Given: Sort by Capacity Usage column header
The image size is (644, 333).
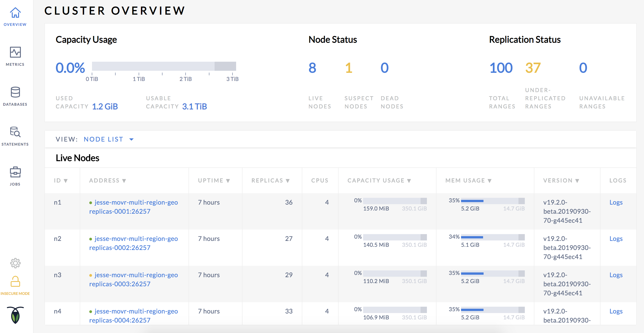Looking at the screenshot, I should [x=379, y=180].
